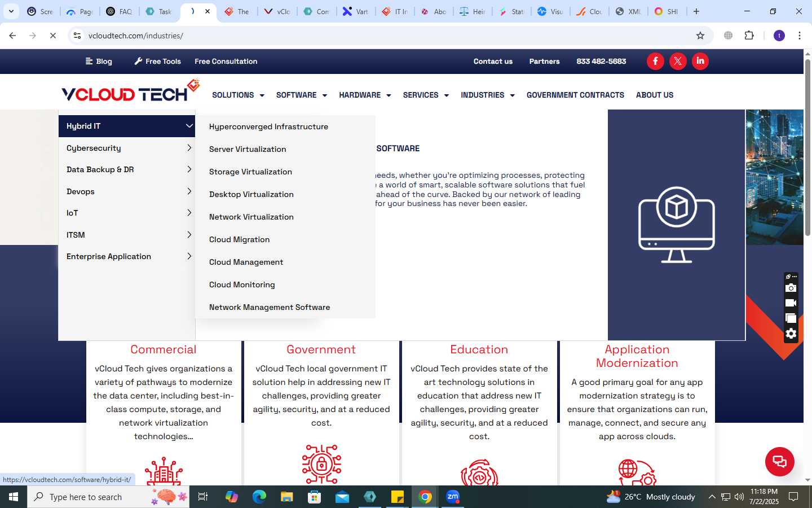
Task: Open Google Chrome taskbar icon
Action: point(425,497)
